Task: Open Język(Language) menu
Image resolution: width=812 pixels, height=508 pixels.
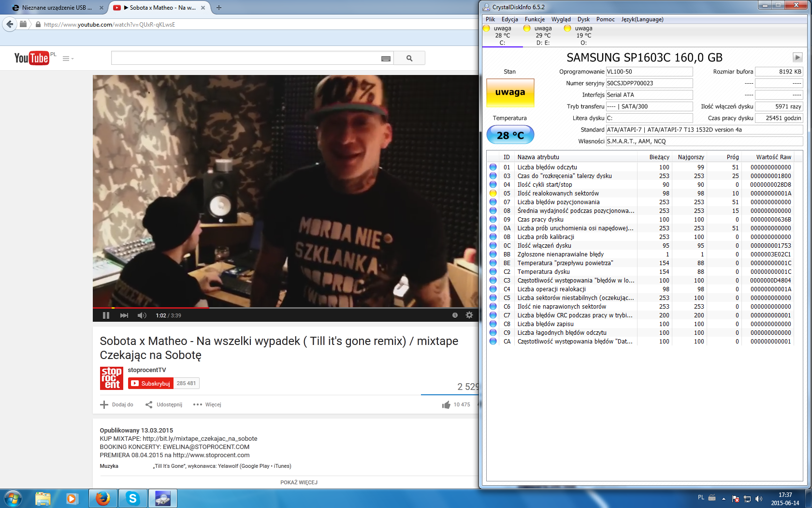Action: (x=642, y=19)
